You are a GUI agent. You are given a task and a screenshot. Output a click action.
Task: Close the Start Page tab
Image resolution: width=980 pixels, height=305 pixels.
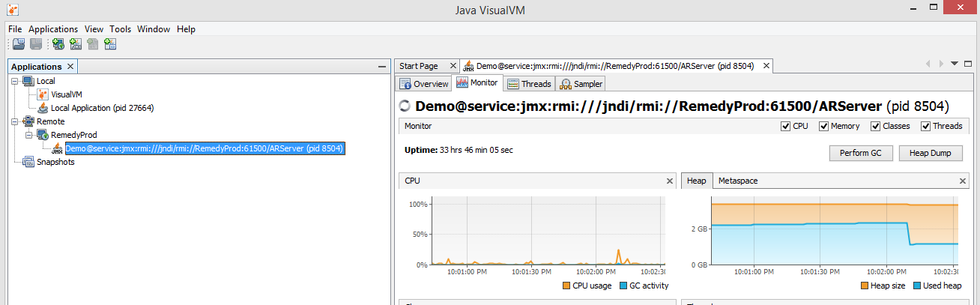coord(454,66)
